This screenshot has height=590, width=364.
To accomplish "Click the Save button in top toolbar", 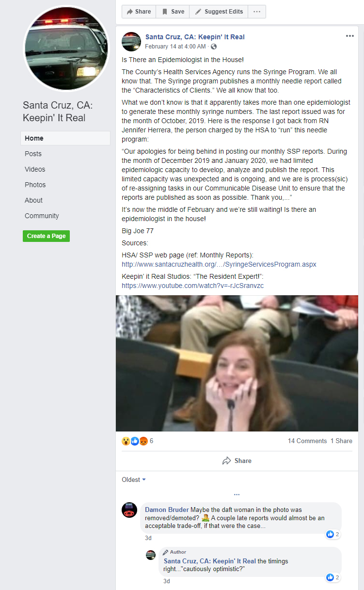I will pos(173,12).
